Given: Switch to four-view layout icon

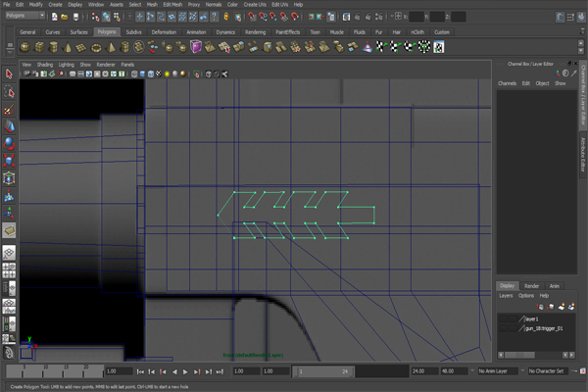Looking at the screenshot, I should point(9,270).
